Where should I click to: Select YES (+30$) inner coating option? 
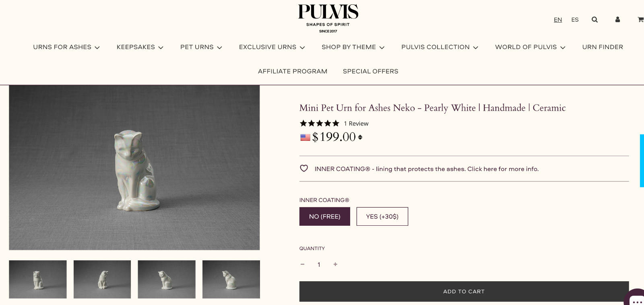382,216
